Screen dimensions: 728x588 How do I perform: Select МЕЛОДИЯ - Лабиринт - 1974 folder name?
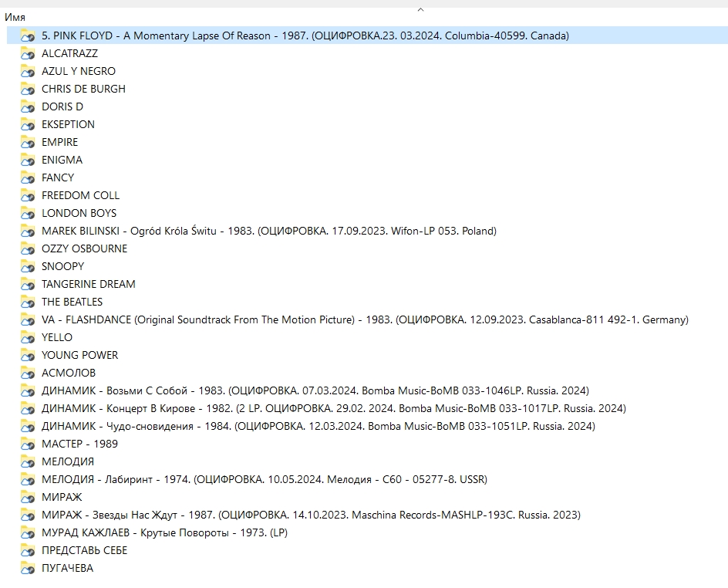(x=265, y=479)
